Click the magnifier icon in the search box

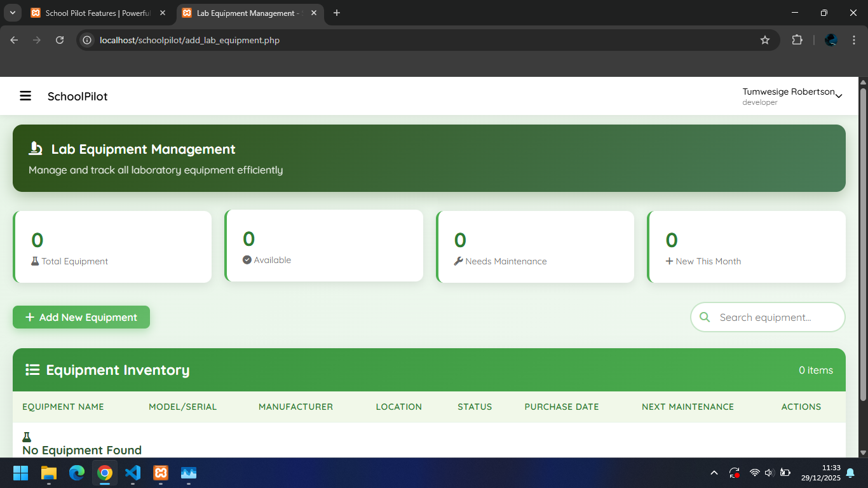point(704,317)
